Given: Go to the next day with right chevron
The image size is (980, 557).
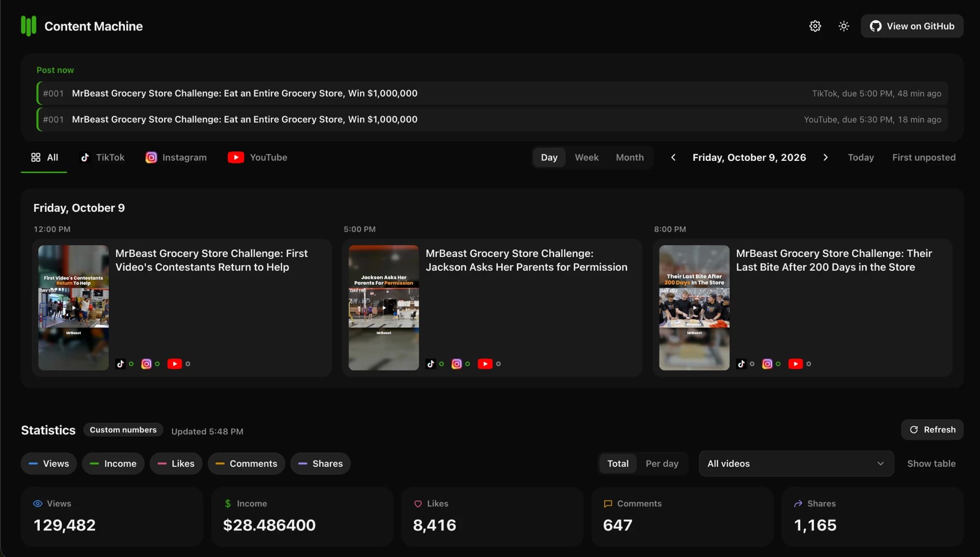Looking at the screenshot, I should tap(826, 157).
